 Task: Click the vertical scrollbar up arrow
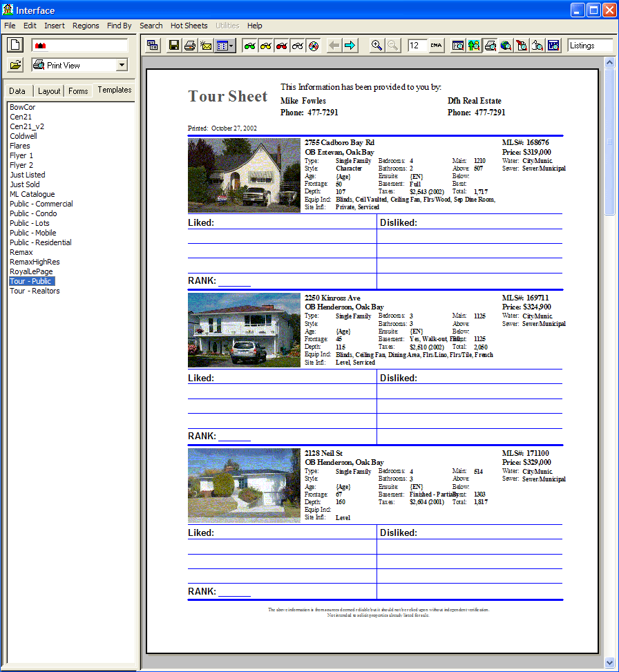[x=609, y=63]
